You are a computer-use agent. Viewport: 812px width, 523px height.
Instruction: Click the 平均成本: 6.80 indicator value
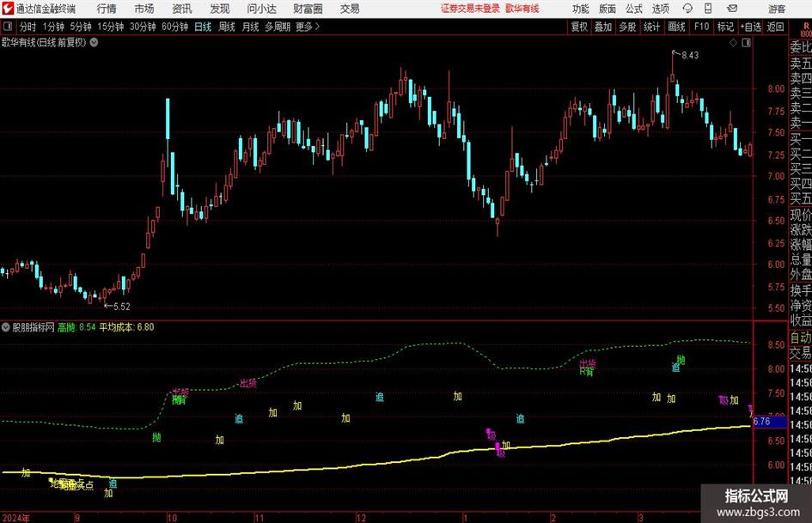(126, 326)
